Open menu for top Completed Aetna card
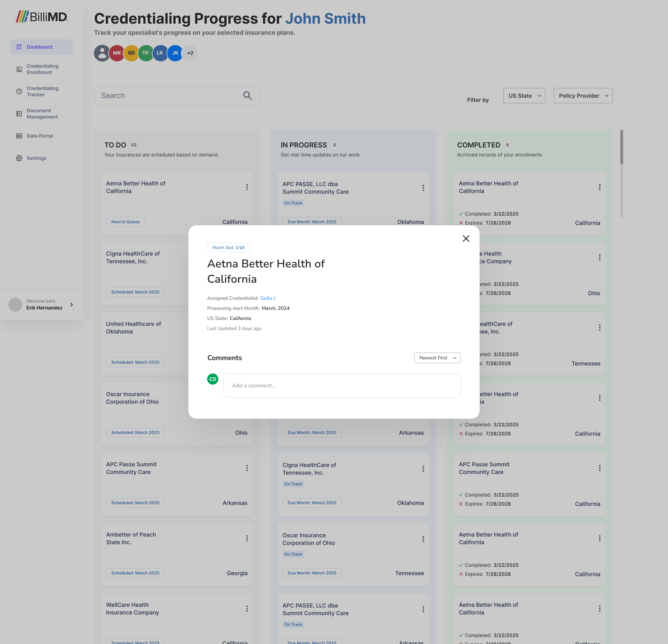 [600, 187]
